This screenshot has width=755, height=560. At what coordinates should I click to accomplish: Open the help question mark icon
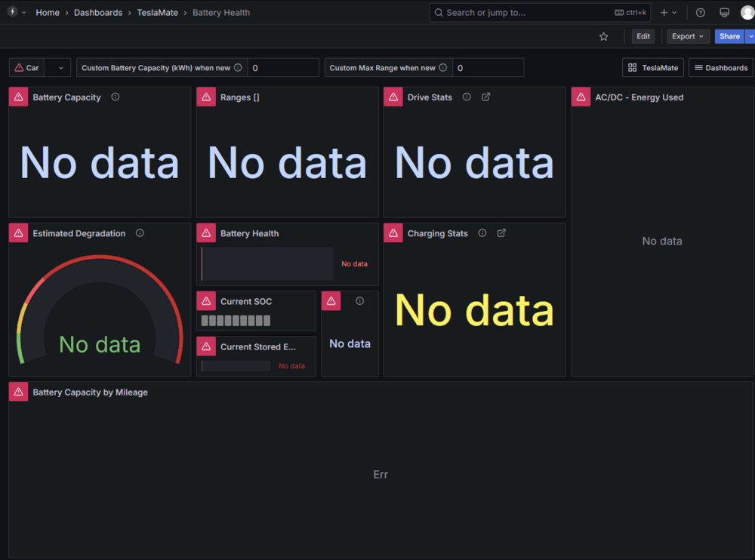click(701, 13)
